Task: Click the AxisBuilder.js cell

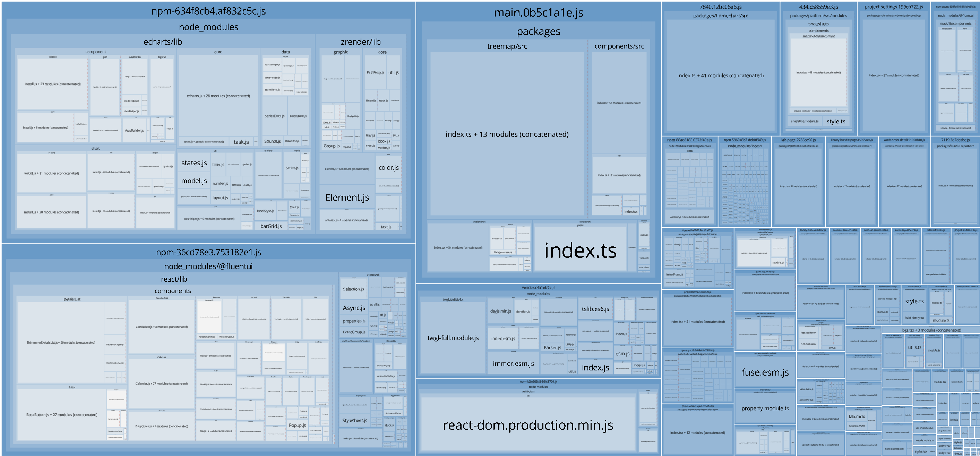Action: tap(134, 130)
